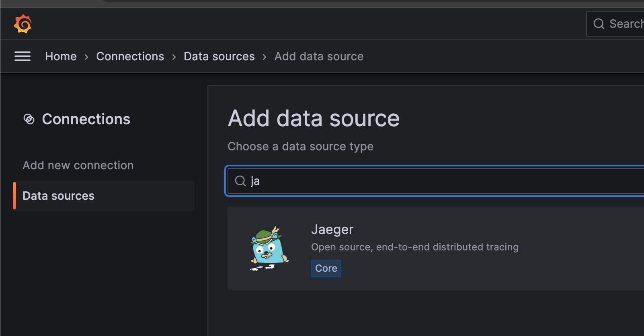Click the chevron before Add data source breadcrumb
Image resolution: width=644 pixels, height=336 pixels.
pos(265,57)
